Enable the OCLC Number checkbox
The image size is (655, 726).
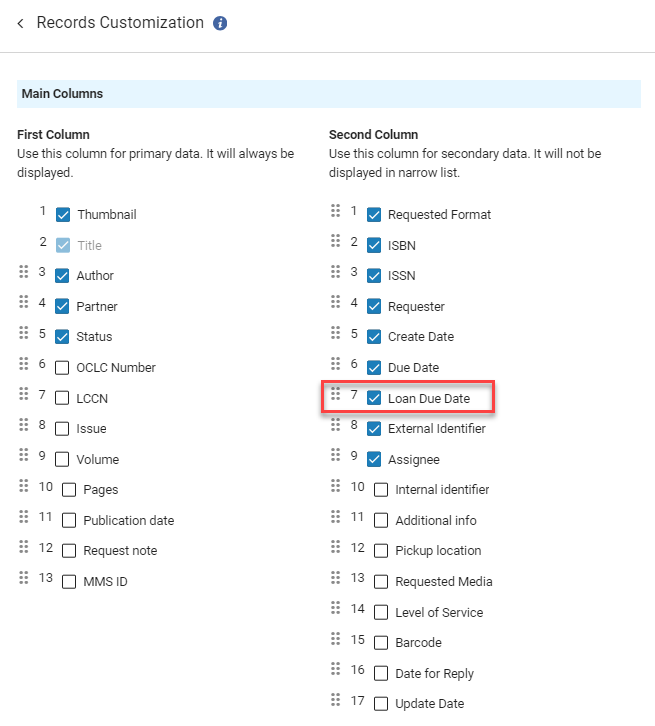tap(63, 367)
